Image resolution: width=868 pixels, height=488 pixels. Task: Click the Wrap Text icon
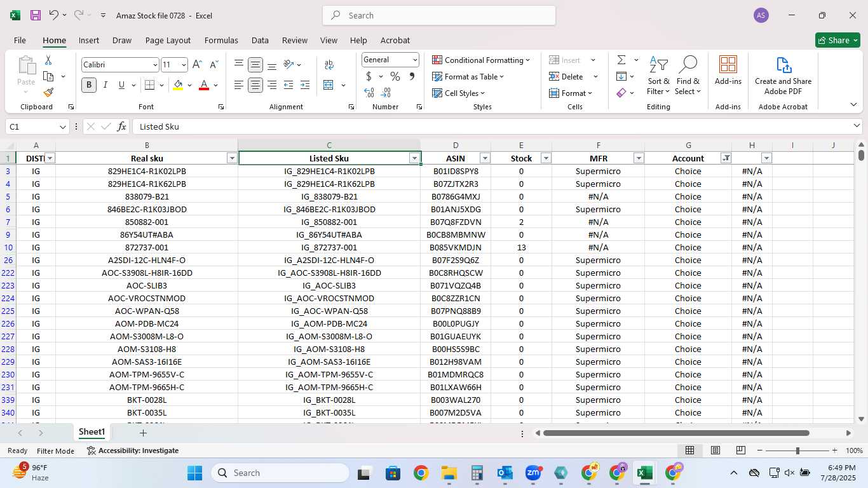(329, 65)
